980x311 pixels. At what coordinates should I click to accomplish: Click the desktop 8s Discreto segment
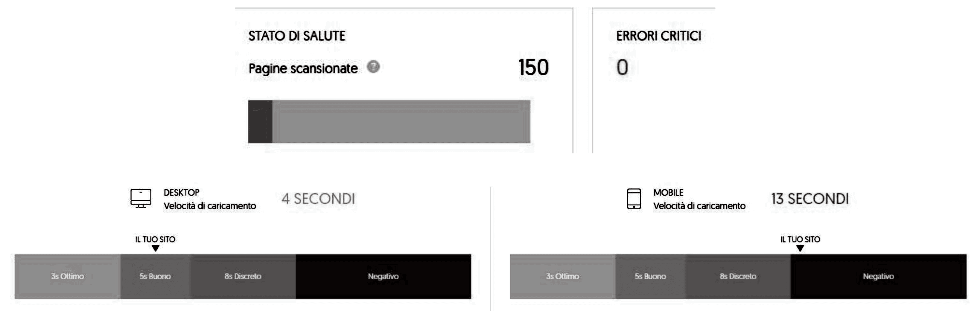243,276
